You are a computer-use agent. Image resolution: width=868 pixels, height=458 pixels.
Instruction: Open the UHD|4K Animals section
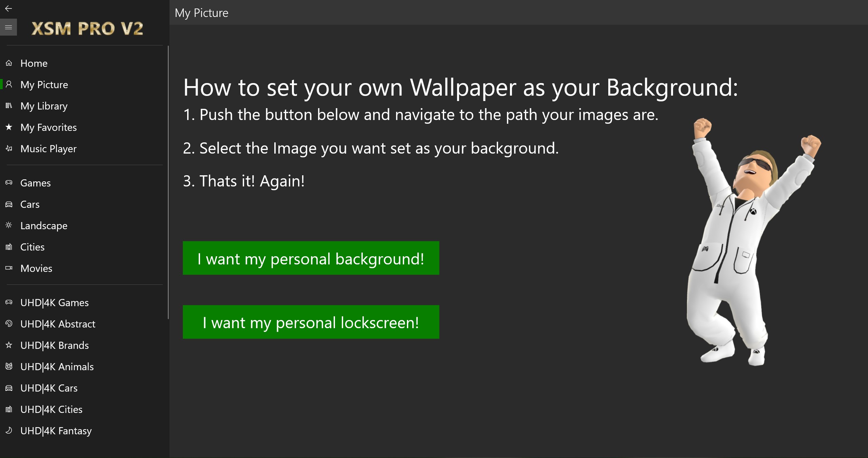pyautogui.click(x=57, y=366)
